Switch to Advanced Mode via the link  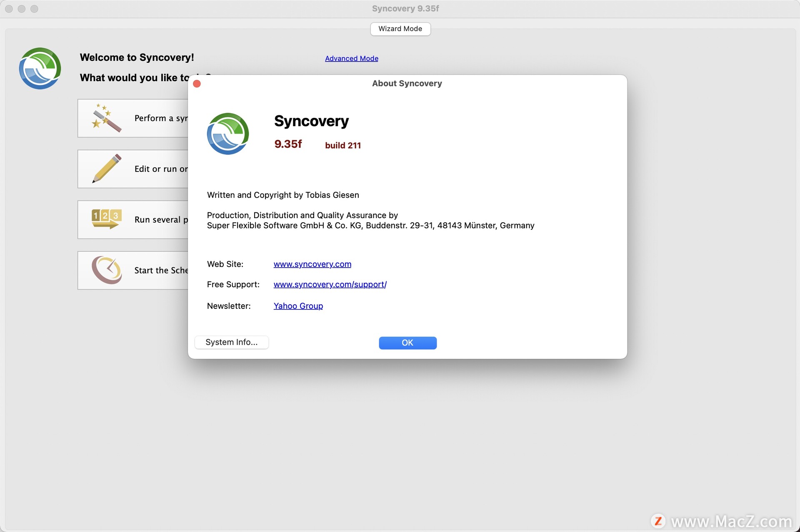pos(352,58)
